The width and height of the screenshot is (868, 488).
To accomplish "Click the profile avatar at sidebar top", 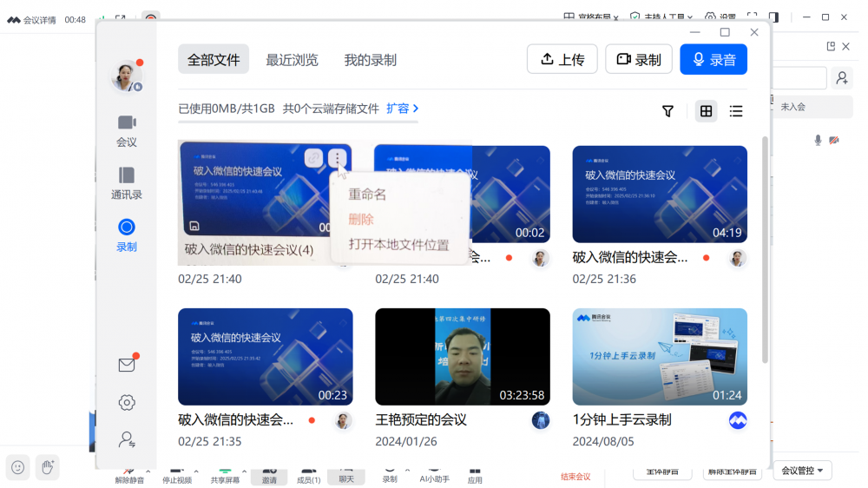I will 126,76.
